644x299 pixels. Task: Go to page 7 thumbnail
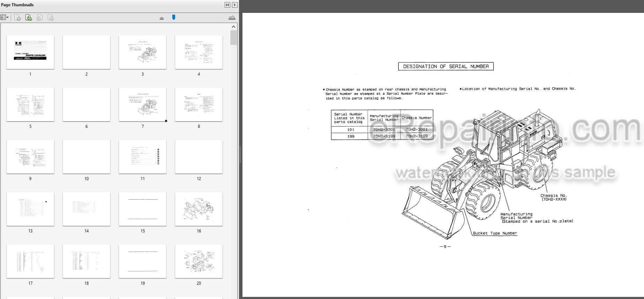tap(143, 105)
